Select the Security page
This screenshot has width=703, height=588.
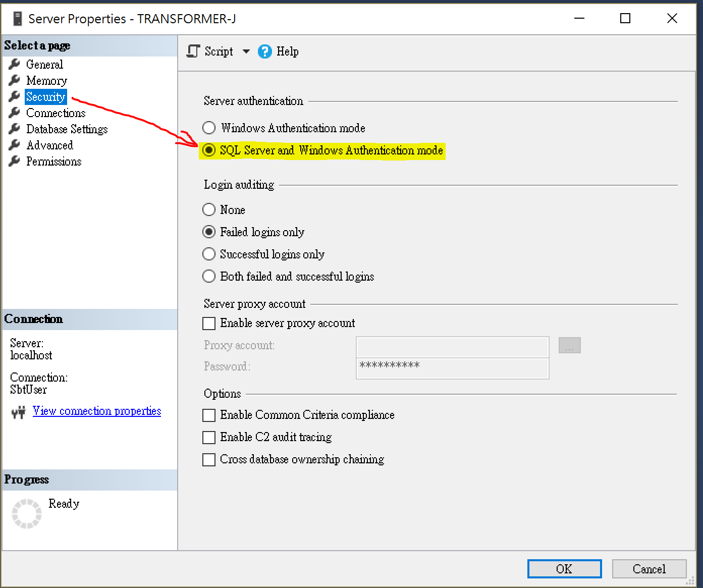[x=46, y=96]
